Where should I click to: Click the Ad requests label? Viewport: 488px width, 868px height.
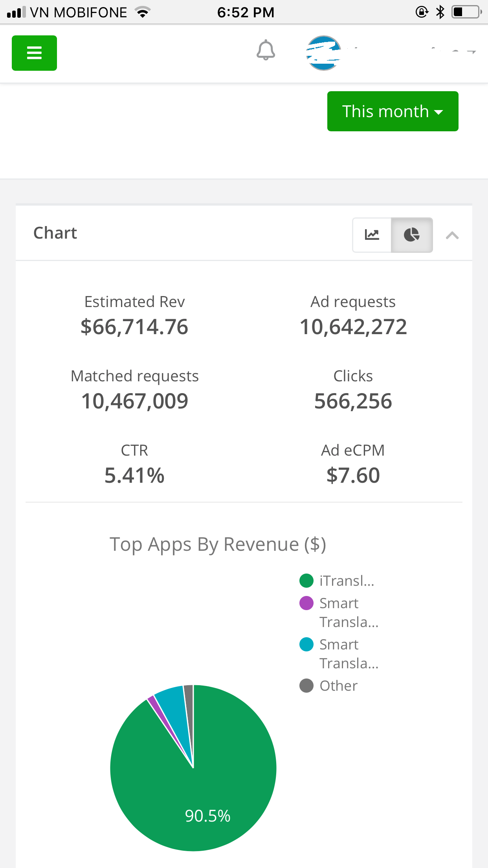point(353,302)
